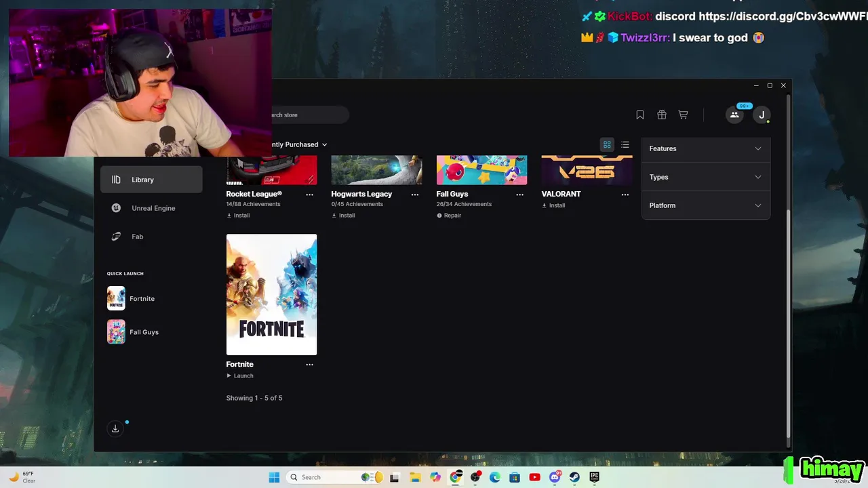Image resolution: width=868 pixels, height=488 pixels.
Task: Open Task View in the taskbar
Action: pos(395,477)
